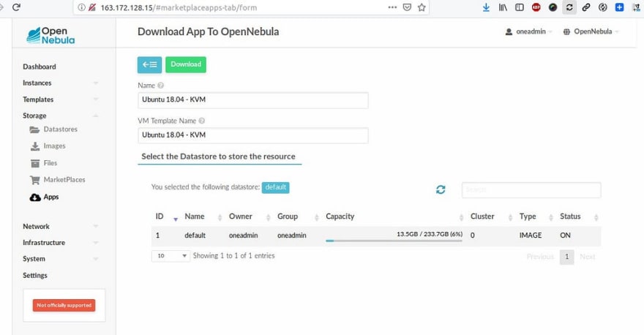This screenshot has height=335, width=644.
Task: Expand the System sidebar menu
Action: click(x=60, y=259)
